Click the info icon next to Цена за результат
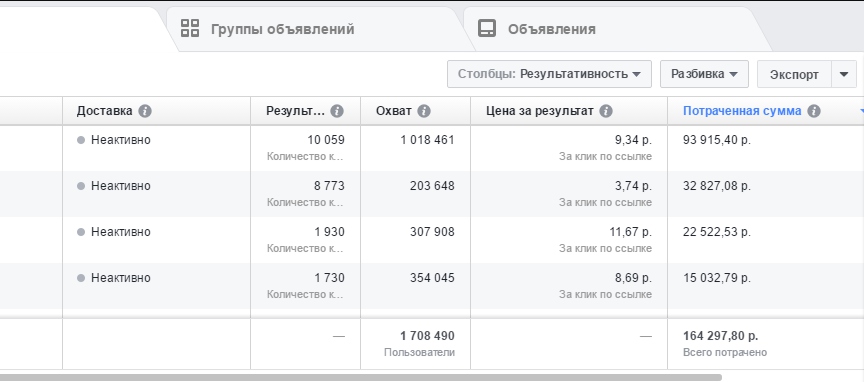This screenshot has height=382, width=864. 606,111
